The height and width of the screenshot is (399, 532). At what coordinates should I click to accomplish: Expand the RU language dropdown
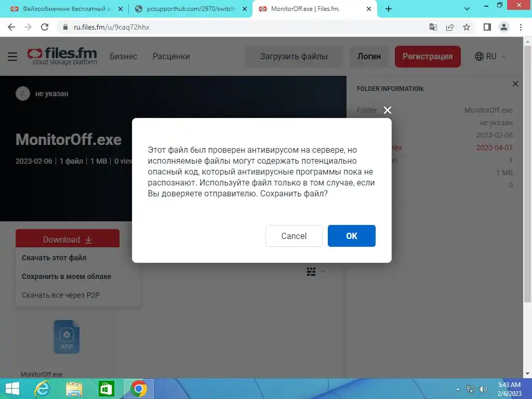[490, 56]
